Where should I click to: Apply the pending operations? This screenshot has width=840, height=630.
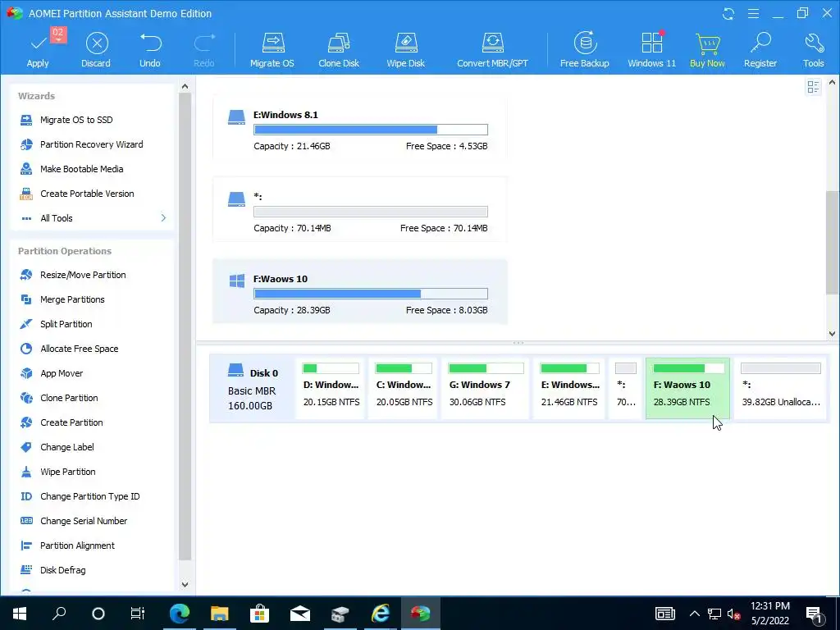pyautogui.click(x=39, y=50)
